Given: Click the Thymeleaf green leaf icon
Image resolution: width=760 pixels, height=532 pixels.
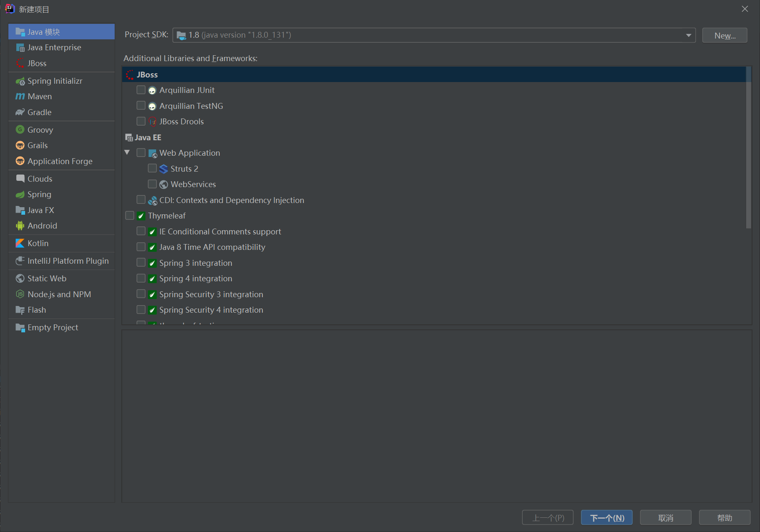Looking at the screenshot, I should (x=141, y=216).
